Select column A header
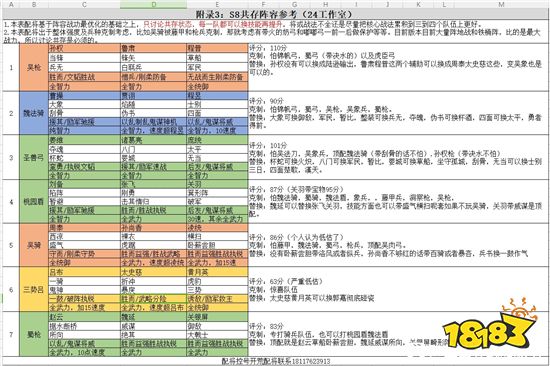The width and height of the screenshot is (550, 366). [11, 5]
